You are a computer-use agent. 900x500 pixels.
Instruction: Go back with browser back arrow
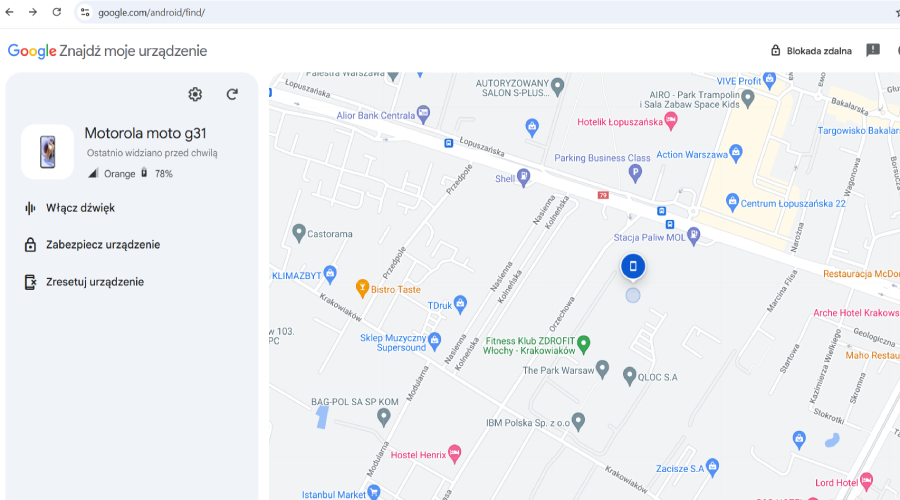[x=10, y=12]
